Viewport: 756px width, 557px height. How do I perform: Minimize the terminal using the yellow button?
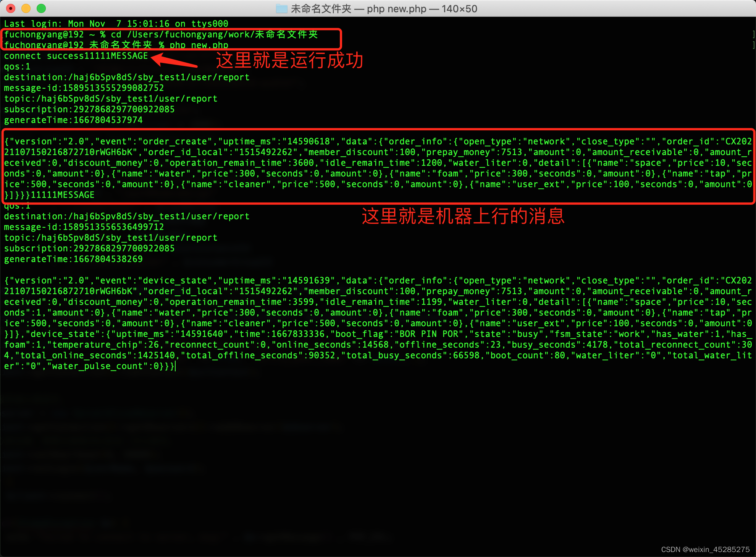(x=26, y=8)
